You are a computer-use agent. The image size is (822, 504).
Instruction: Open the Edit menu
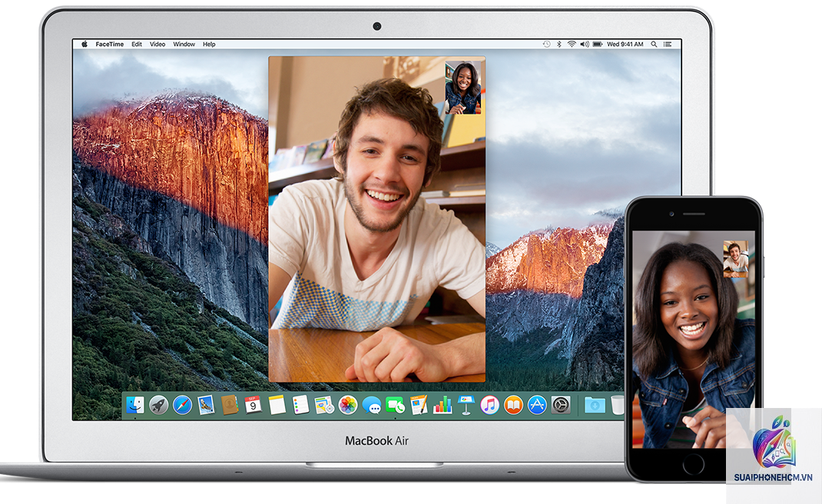[x=137, y=44]
